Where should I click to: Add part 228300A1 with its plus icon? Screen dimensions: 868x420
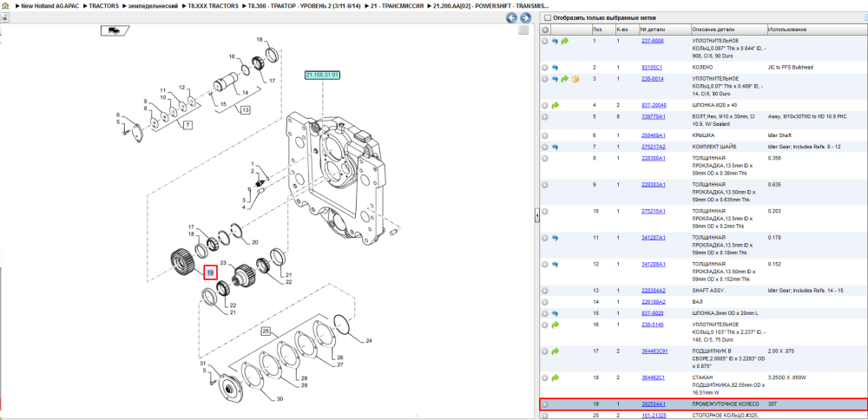[x=545, y=158]
